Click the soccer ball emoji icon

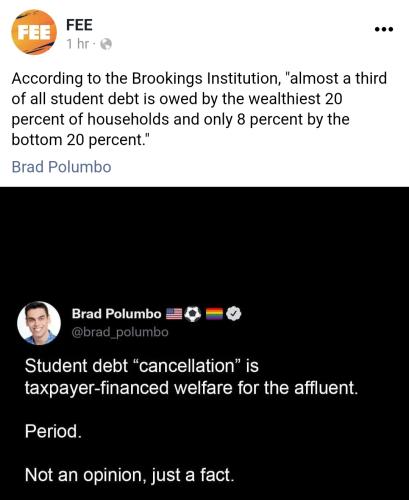[x=193, y=314]
